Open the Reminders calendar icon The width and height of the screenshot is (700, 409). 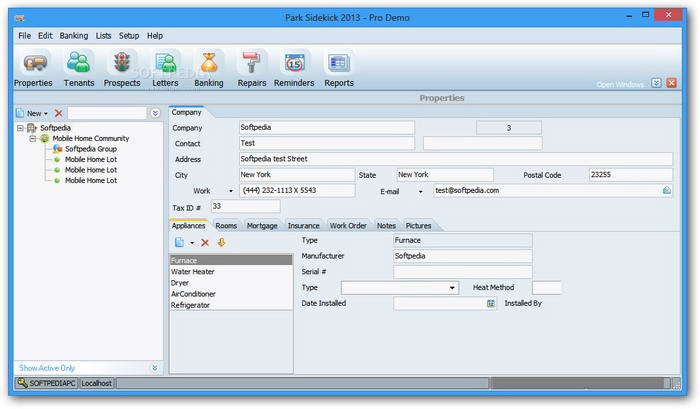click(294, 67)
